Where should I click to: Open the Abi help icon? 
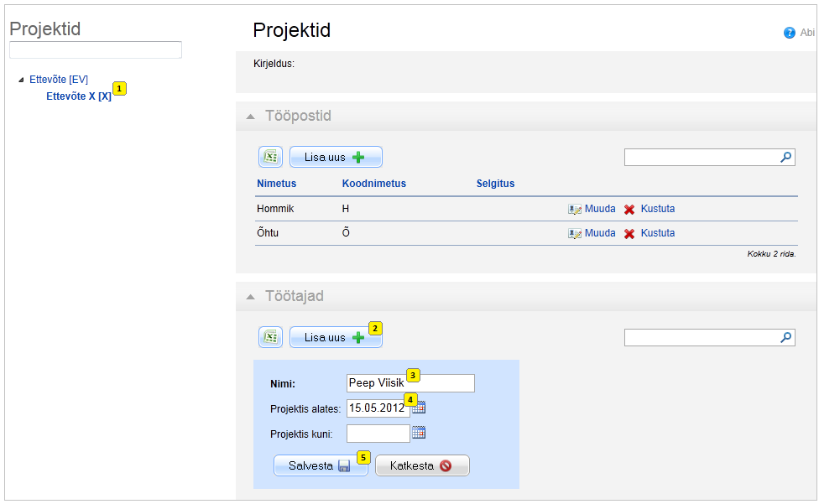point(790,33)
